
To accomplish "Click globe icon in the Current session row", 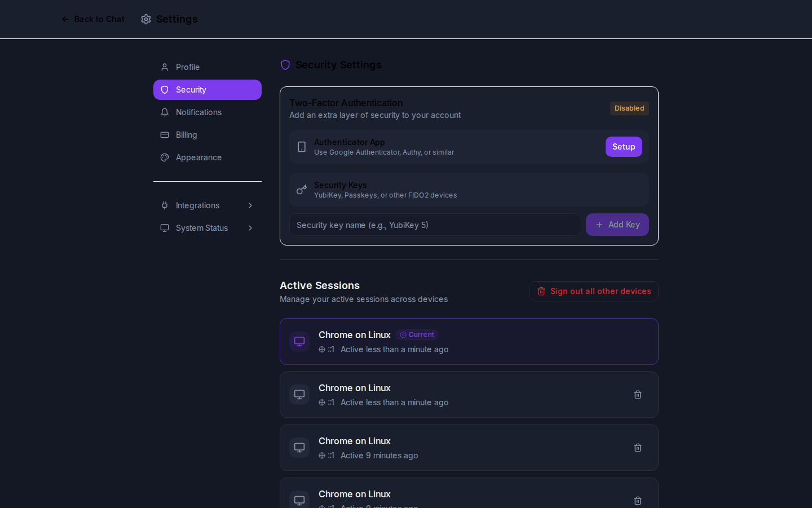I will 322,349.
